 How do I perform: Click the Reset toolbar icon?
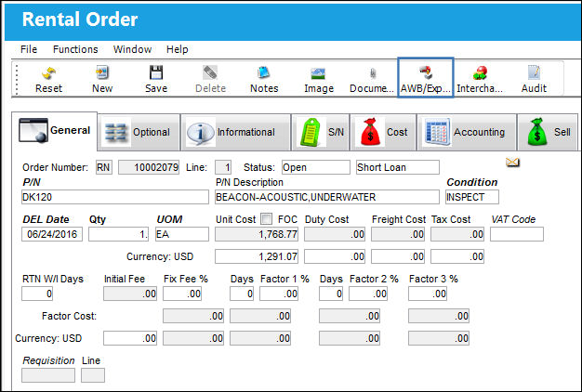pos(48,79)
